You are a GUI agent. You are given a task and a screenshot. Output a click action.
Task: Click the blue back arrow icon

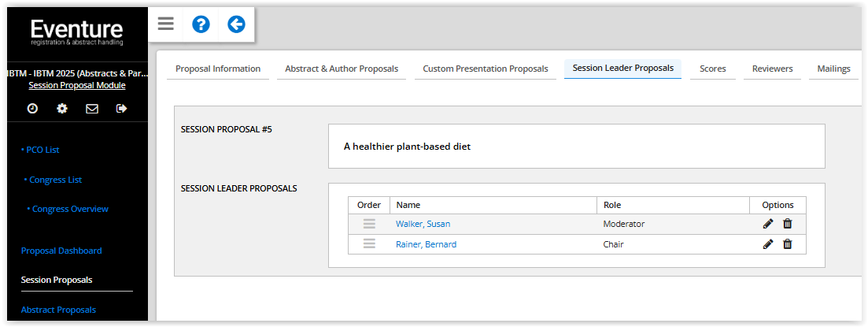pyautogui.click(x=236, y=24)
